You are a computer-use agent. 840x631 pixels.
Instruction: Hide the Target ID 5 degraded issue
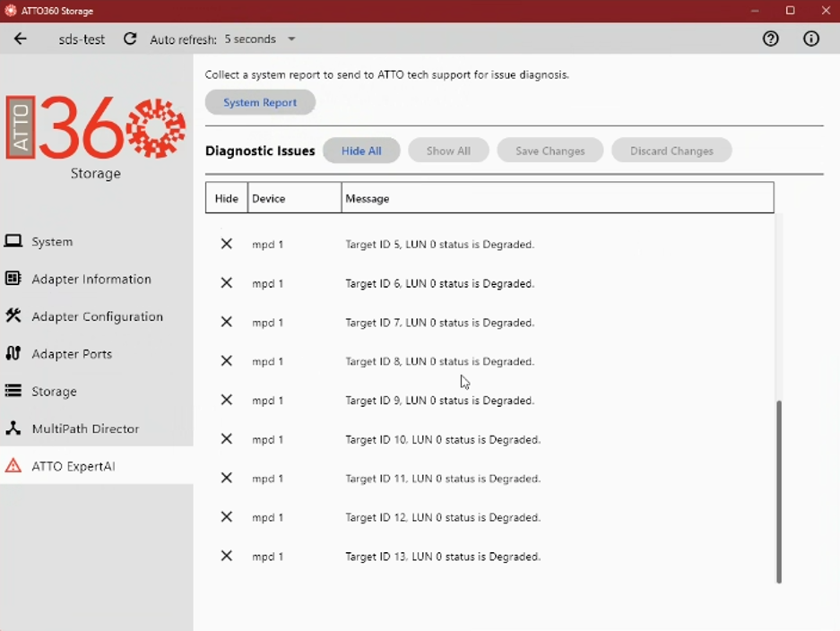click(x=227, y=244)
